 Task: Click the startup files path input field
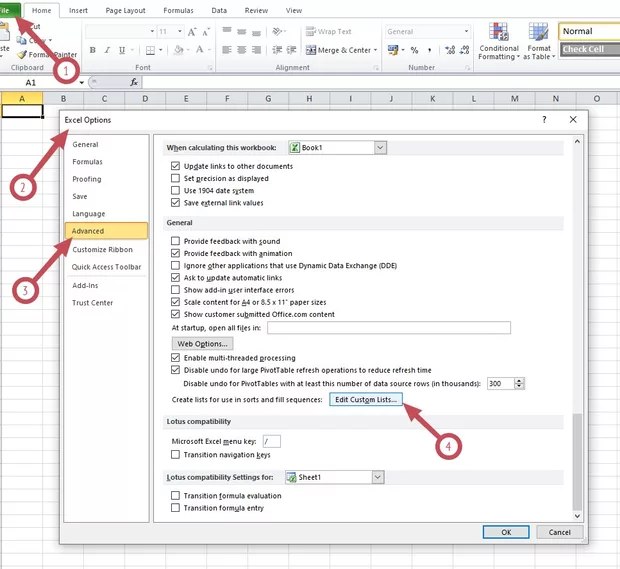pyautogui.click(x=389, y=328)
